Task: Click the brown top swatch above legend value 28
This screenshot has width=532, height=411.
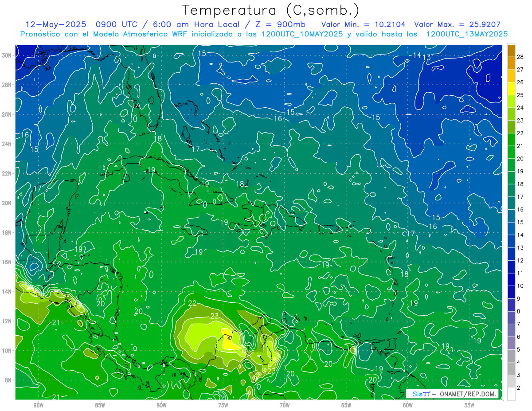Action: tap(512, 51)
